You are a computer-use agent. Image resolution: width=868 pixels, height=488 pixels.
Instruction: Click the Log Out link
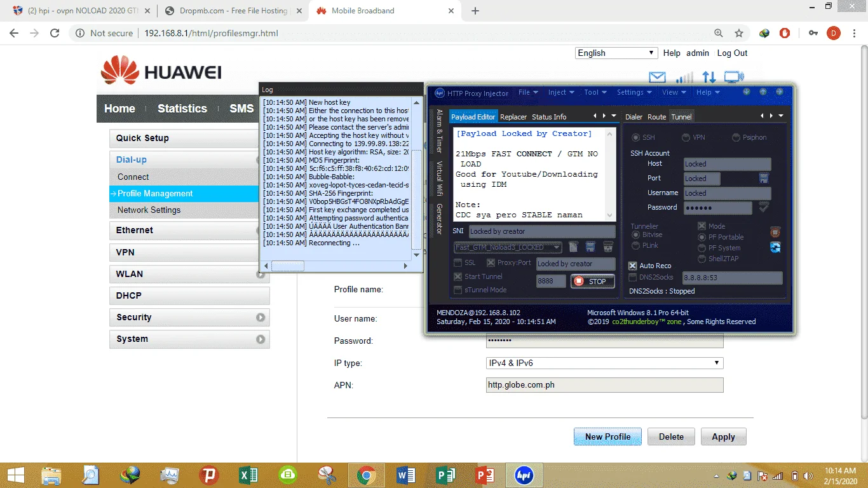click(732, 53)
